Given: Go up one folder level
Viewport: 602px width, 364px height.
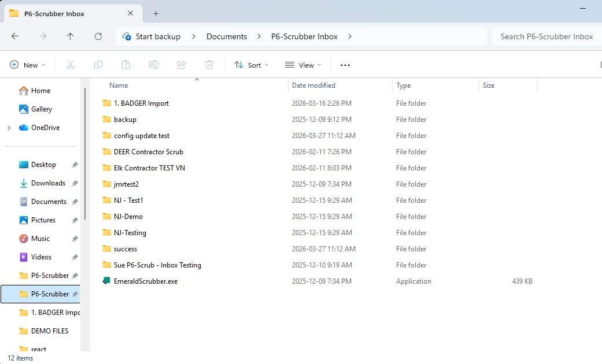Looking at the screenshot, I should pos(71,36).
